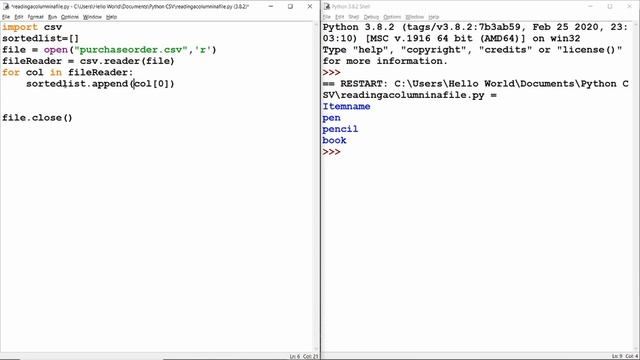Open the Help menu in Python Shell
Viewport: 640px width, 360px height.
pyautogui.click(x=433, y=17)
